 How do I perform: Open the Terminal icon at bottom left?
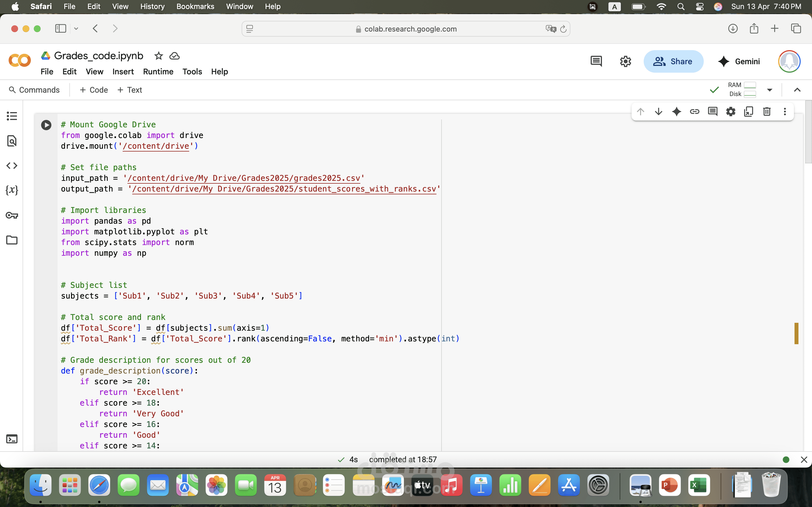click(x=12, y=439)
